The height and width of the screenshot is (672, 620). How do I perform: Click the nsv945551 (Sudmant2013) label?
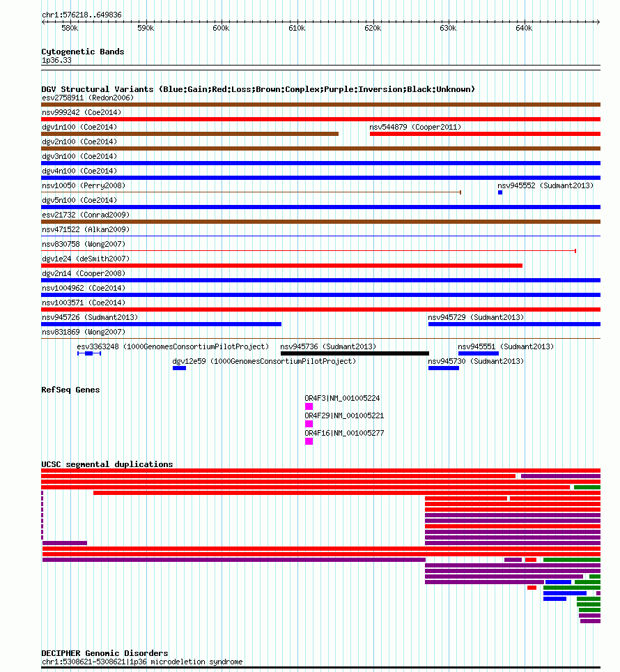(506, 346)
